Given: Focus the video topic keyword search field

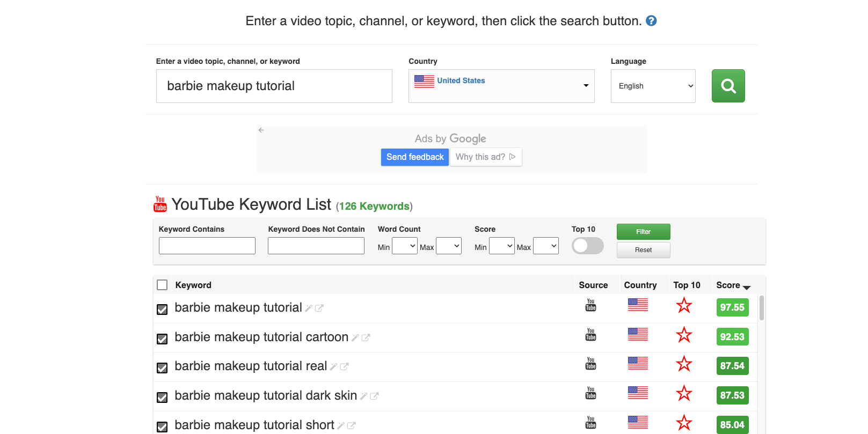Looking at the screenshot, I should click(x=274, y=86).
